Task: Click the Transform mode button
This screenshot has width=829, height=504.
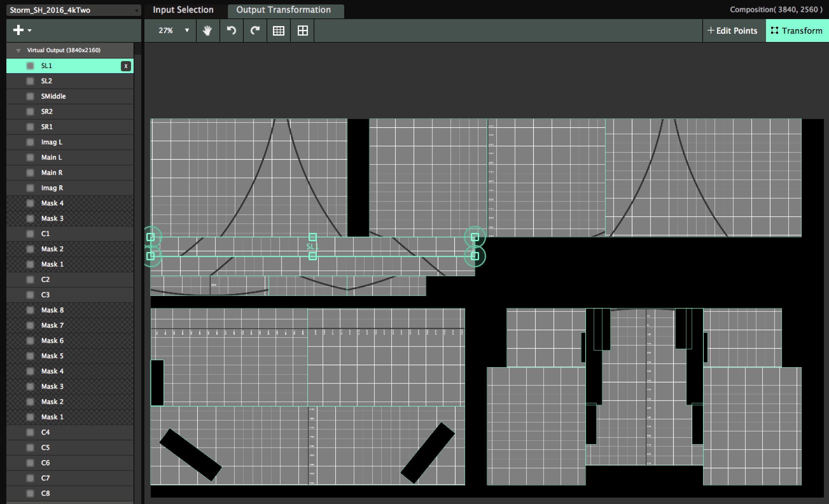Action: coord(796,31)
